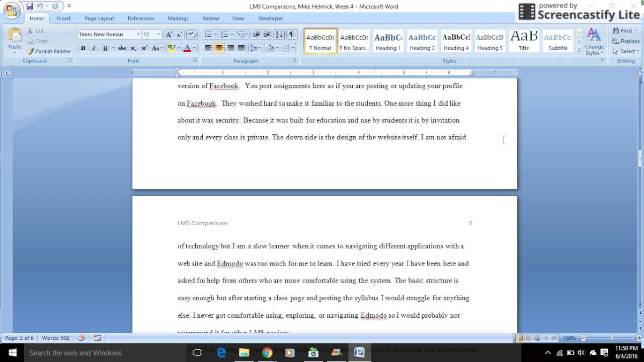The image size is (644, 362).
Task: Open the Replace dialog
Action: click(x=626, y=41)
